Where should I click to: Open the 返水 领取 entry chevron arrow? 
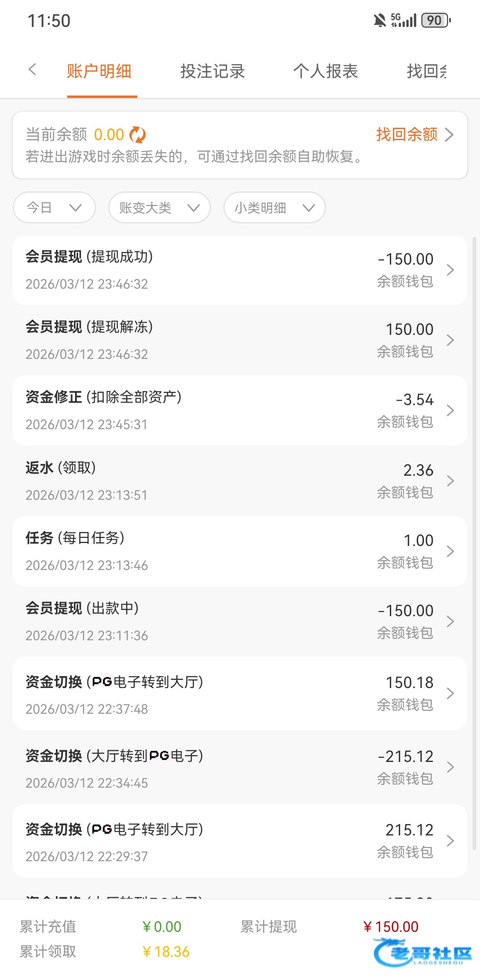tap(450, 481)
